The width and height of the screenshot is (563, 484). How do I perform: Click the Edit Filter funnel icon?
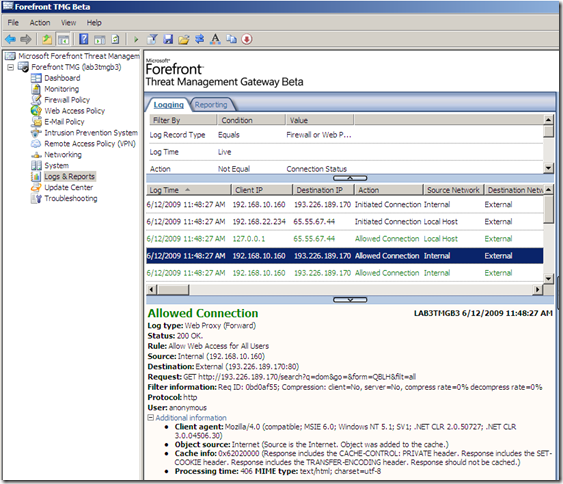pyautogui.click(x=152, y=39)
